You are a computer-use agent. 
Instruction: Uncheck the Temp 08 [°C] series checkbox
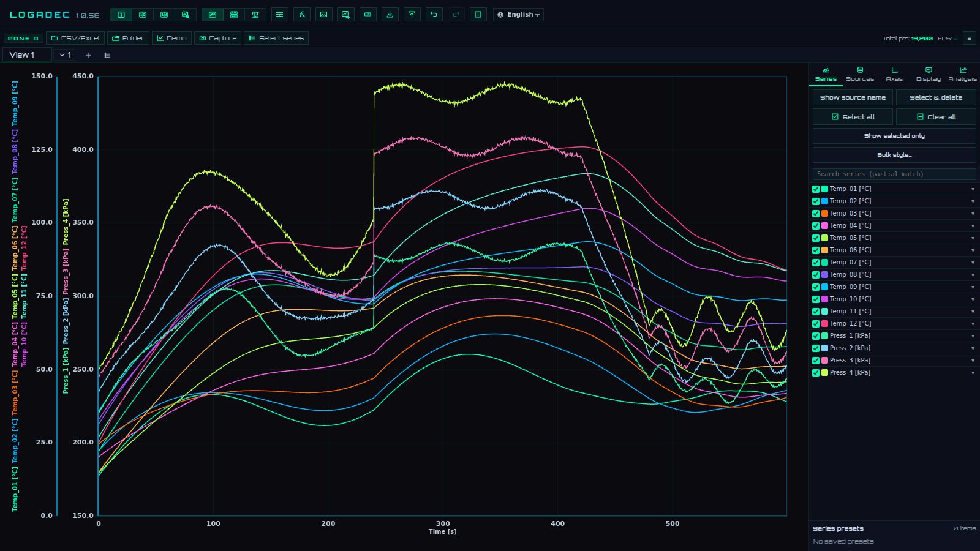(816, 275)
